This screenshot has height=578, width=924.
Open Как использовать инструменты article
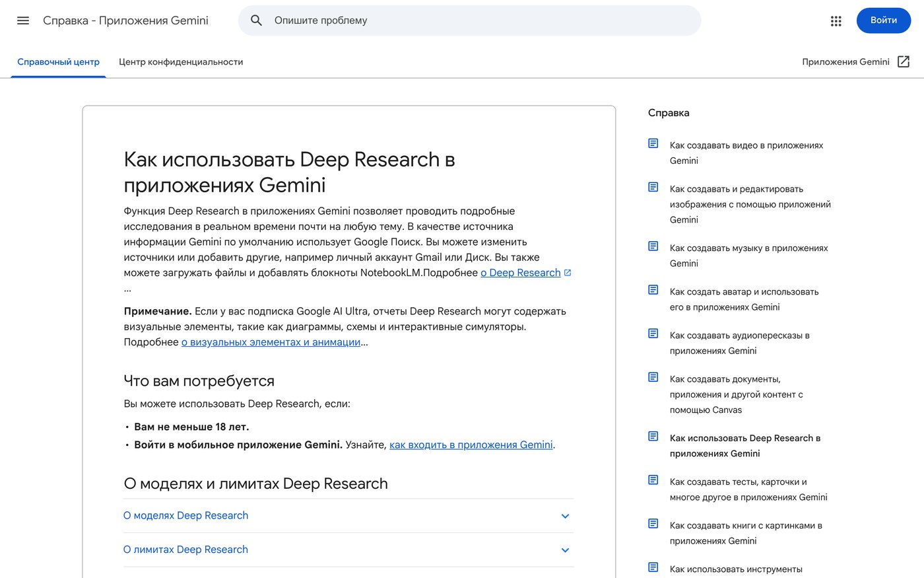736,569
